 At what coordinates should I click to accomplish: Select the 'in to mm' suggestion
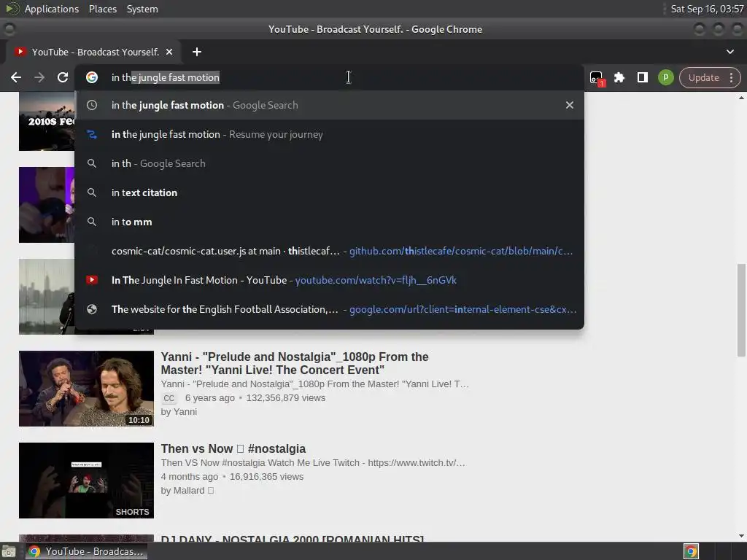tap(330, 222)
